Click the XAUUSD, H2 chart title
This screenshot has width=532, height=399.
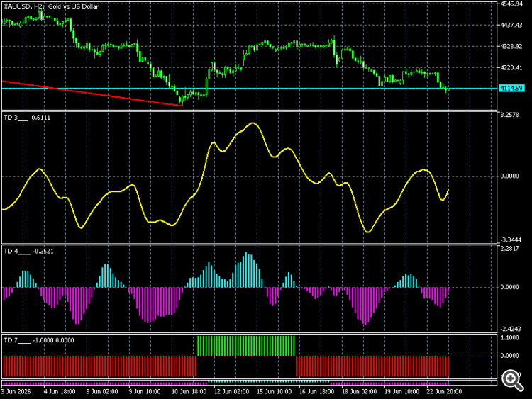(51, 6)
